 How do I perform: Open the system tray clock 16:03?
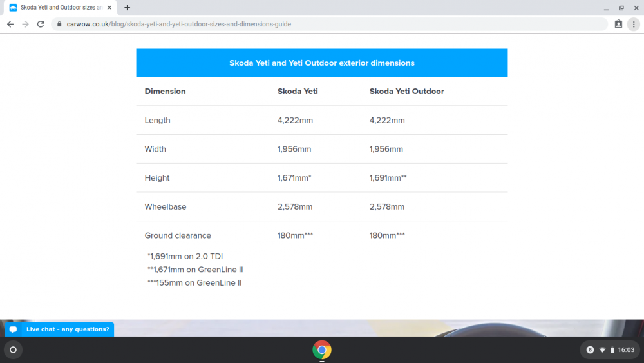626,350
